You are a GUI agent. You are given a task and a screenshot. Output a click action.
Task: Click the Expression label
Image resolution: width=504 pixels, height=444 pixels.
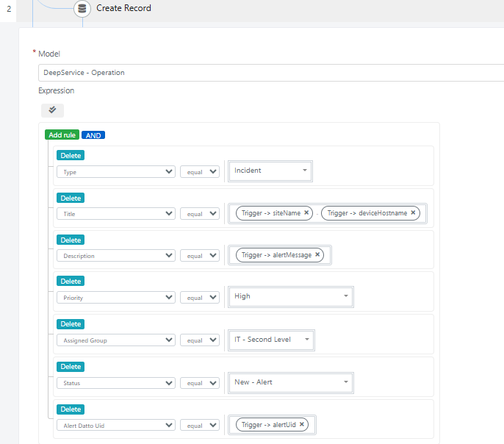(x=57, y=90)
